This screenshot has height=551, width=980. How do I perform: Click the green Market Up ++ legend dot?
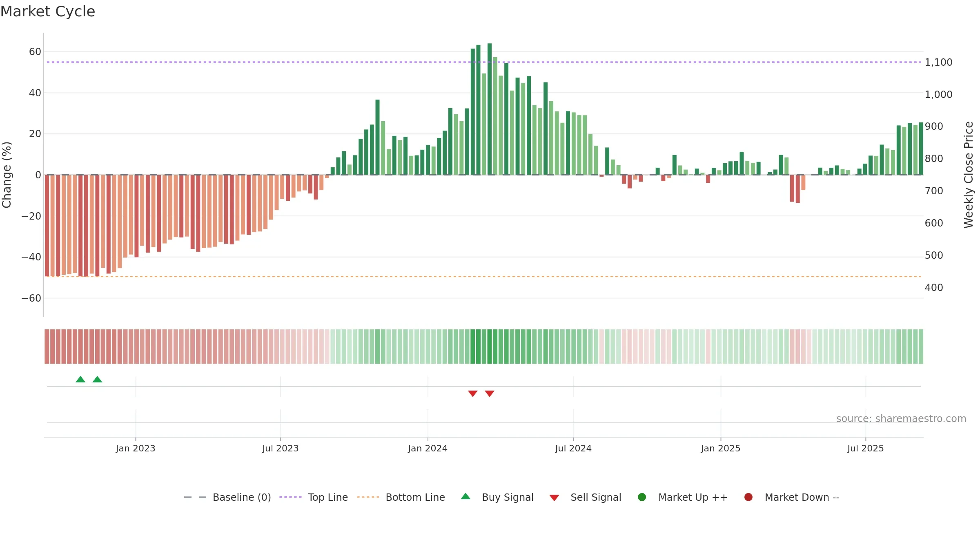click(x=642, y=497)
